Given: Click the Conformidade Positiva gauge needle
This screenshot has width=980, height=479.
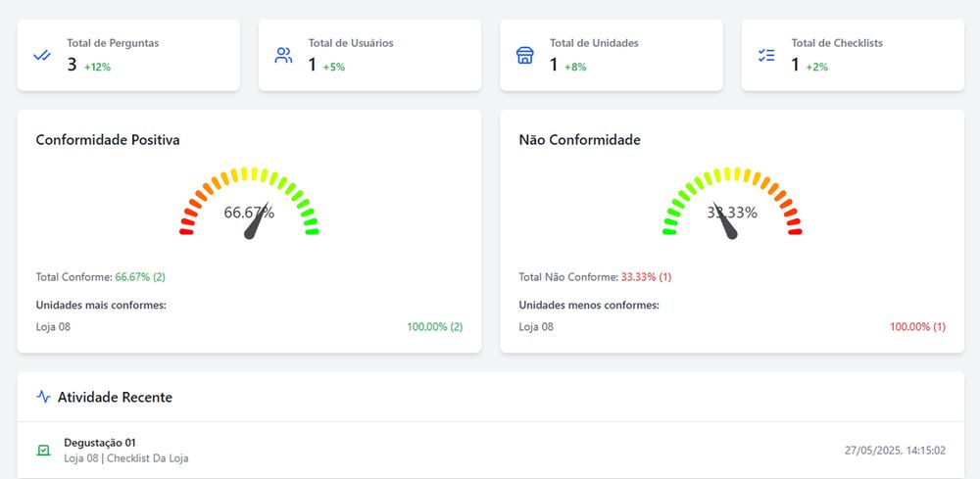Looking at the screenshot, I should point(257,221).
